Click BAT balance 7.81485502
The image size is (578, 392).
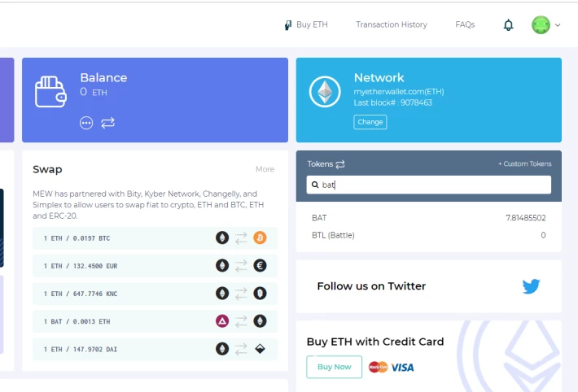(526, 218)
